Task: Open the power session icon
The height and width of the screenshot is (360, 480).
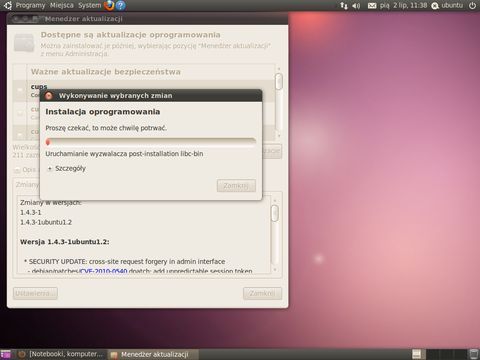Action: pos(472,5)
